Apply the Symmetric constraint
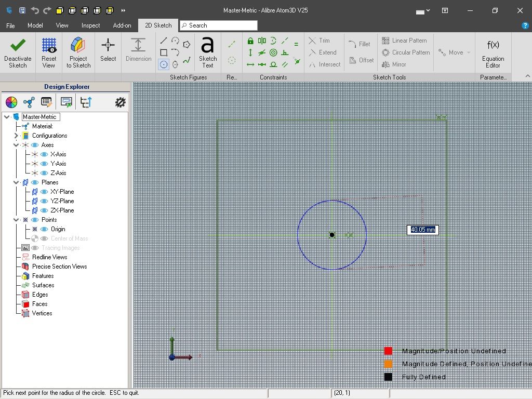 pyautogui.click(x=262, y=41)
